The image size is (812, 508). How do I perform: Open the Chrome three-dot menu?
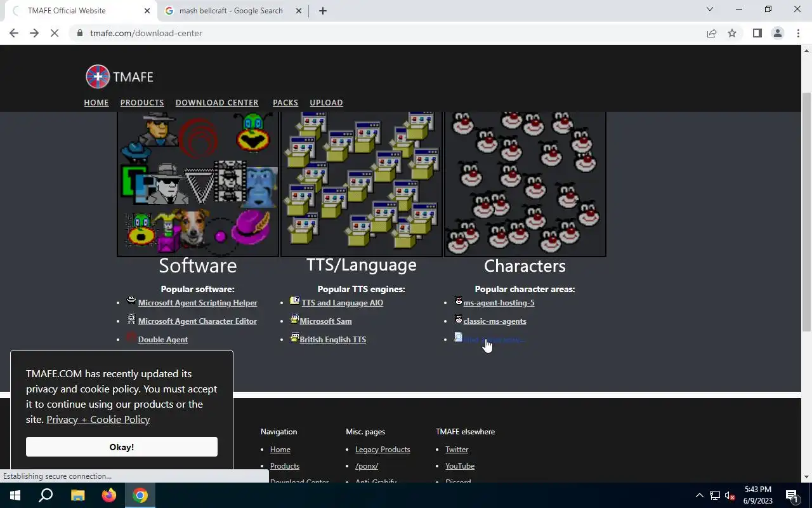pos(798,33)
